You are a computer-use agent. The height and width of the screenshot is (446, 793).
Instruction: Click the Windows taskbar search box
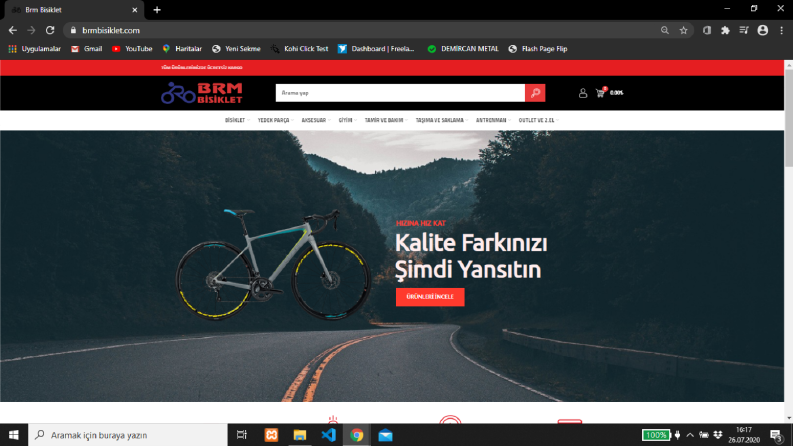pyautogui.click(x=127, y=435)
